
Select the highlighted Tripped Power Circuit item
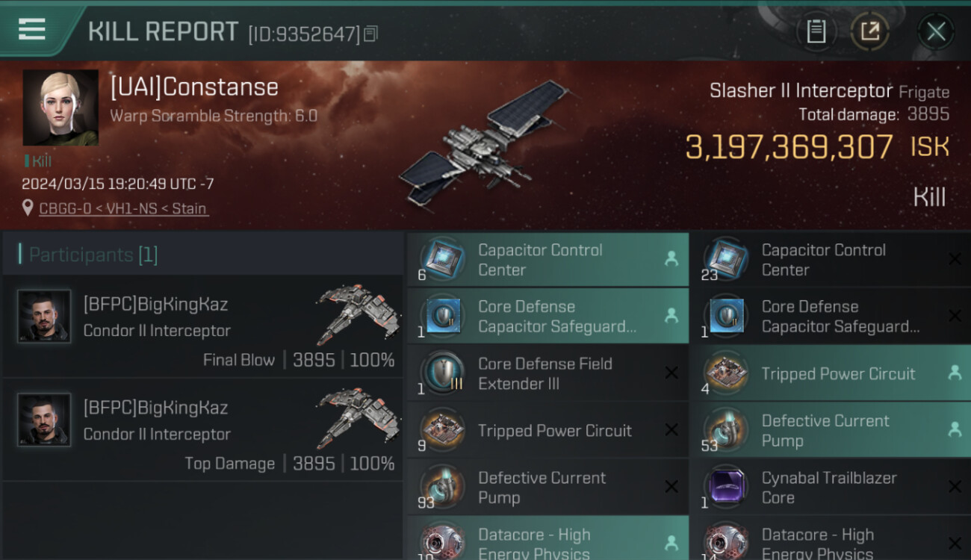[x=830, y=373]
